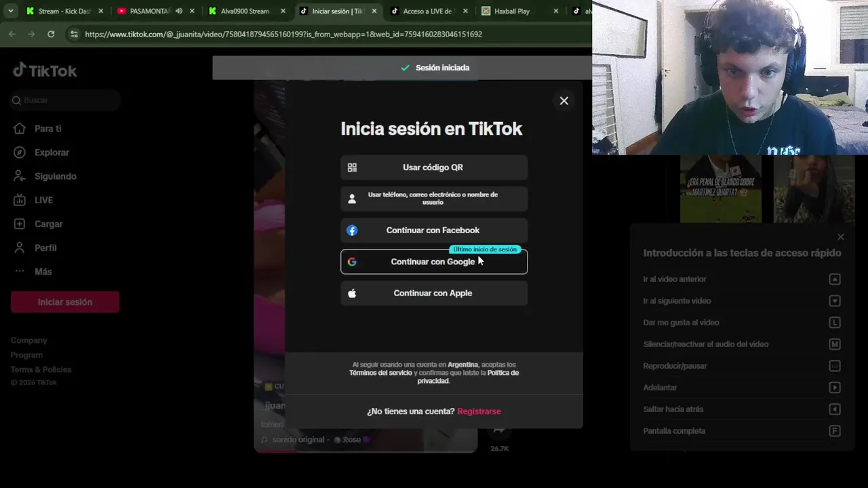
Task: Click the F key icon for fullscreen
Action: tap(835, 431)
